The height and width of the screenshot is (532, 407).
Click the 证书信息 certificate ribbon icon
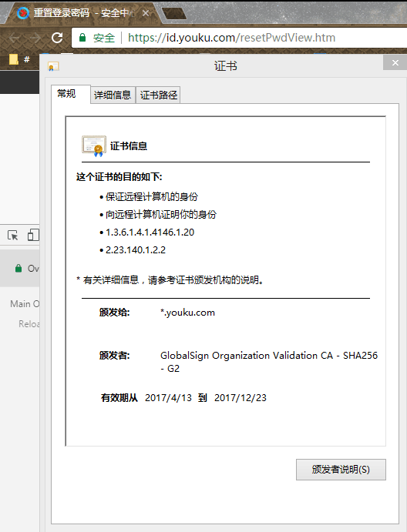point(94,146)
